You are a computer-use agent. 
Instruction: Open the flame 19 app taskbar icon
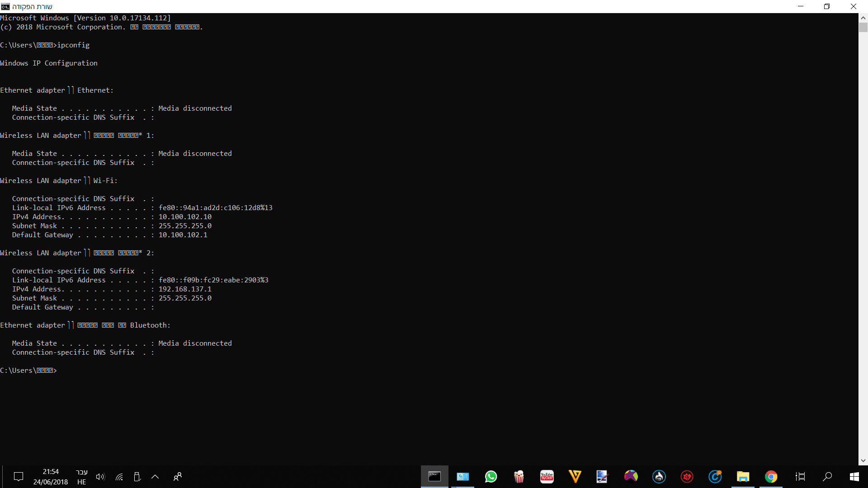click(x=659, y=477)
